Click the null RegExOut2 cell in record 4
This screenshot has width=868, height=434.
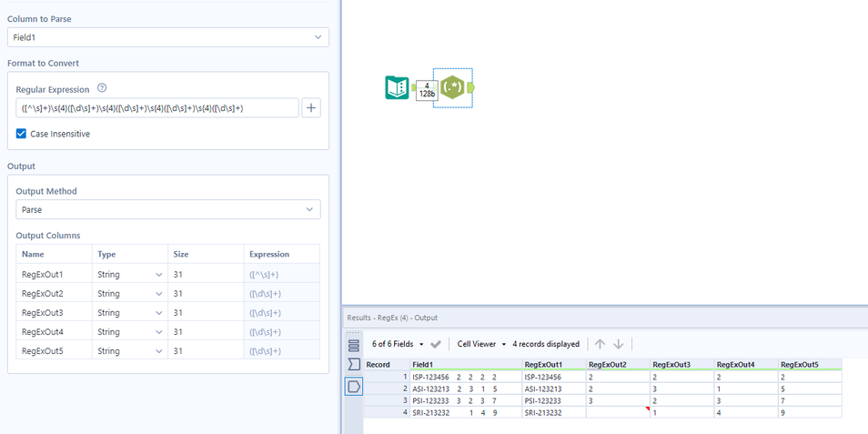619,412
